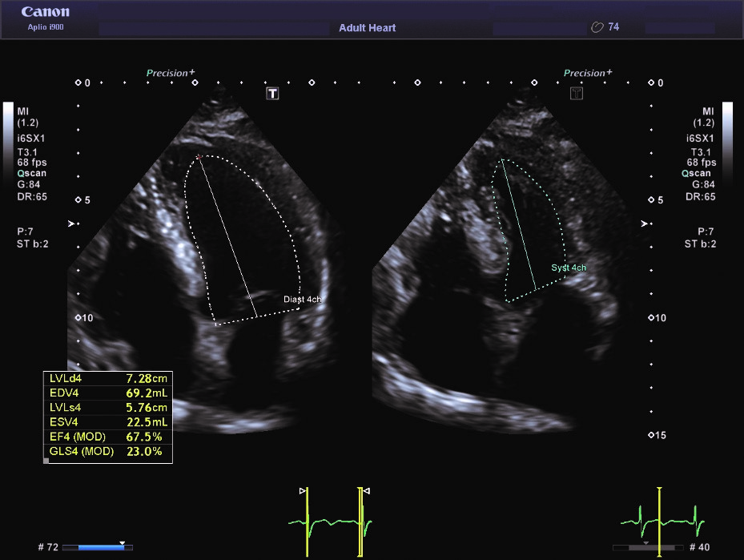The image size is (744, 560).
Task: Click the small gray handle on measurement box
Action: click(x=46, y=461)
